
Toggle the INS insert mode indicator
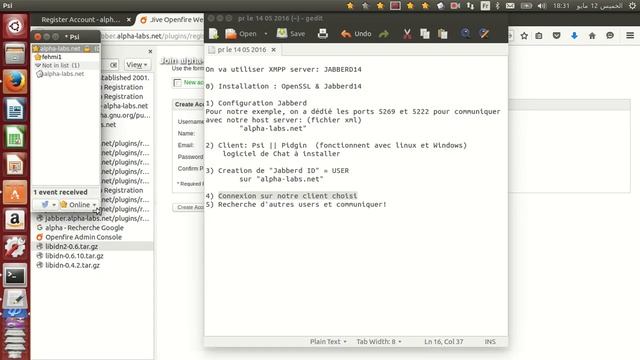click(490, 341)
